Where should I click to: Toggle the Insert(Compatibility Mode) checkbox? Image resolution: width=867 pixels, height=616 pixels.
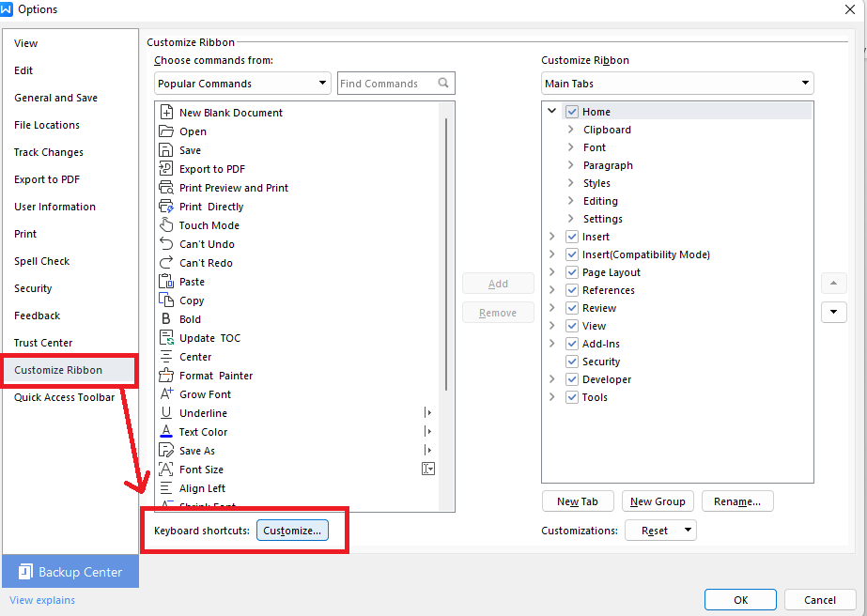[x=572, y=254]
